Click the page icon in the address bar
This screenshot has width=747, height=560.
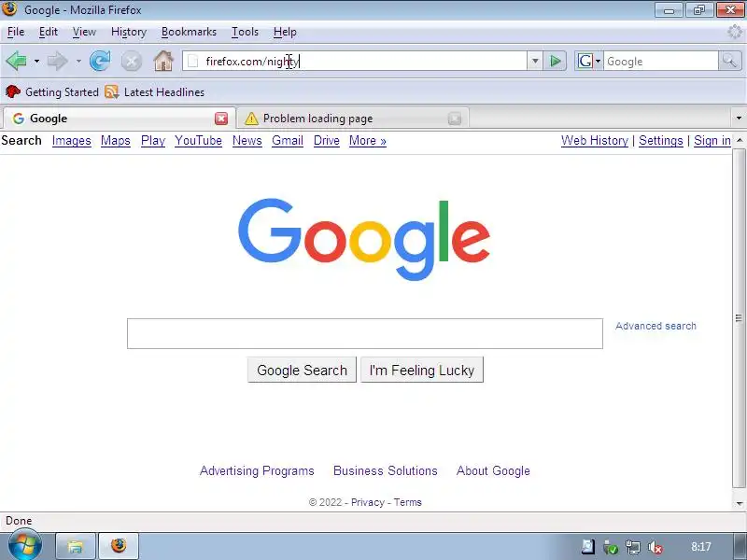(193, 61)
